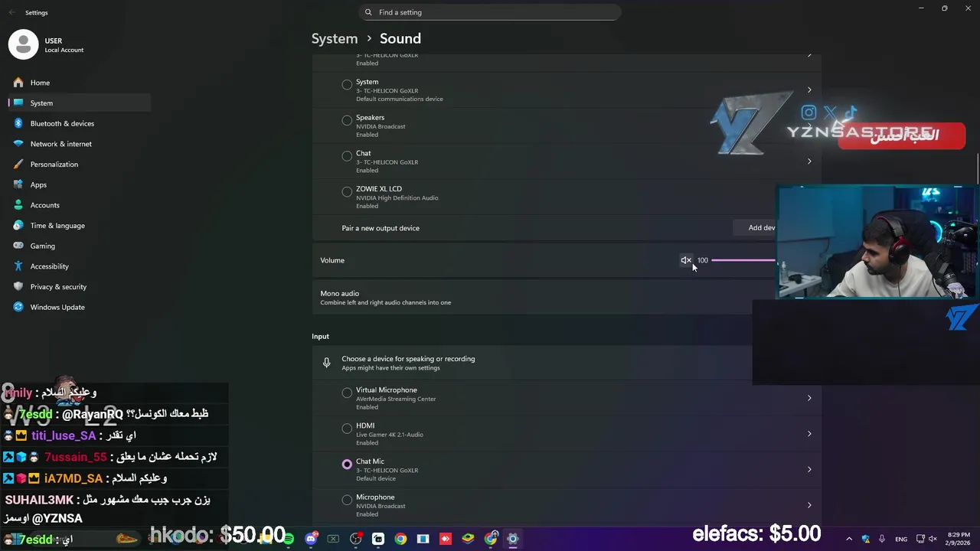Viewport: 980px width, 551px height.
Task: Open Time & language settings
Action: [x=80, y=226]
